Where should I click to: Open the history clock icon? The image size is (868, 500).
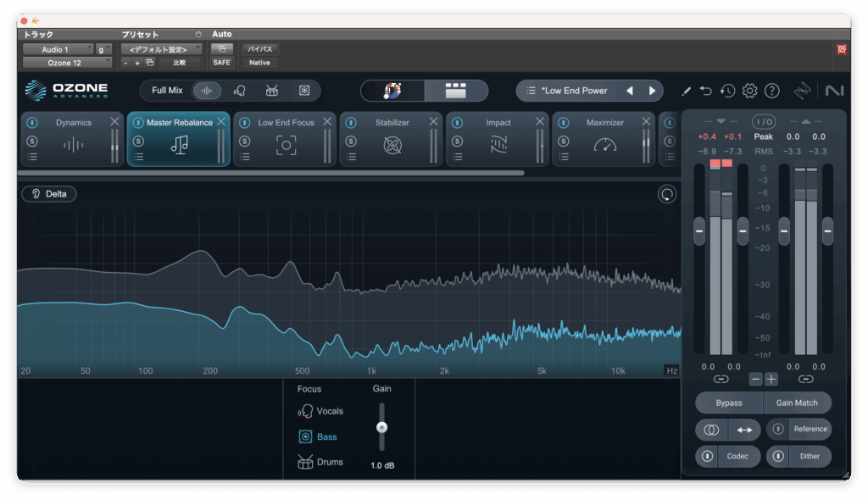tap(727, 91)
